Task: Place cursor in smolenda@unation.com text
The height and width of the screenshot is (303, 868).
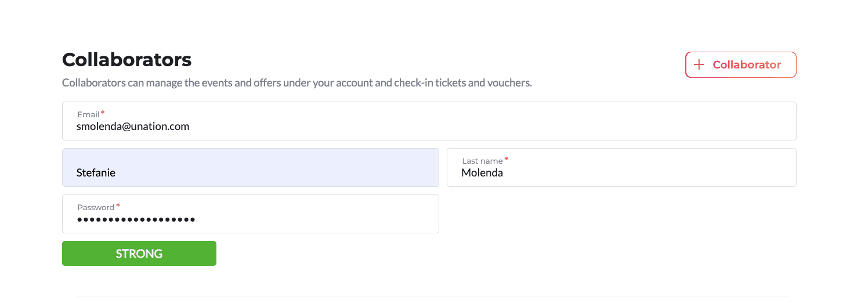Action: [133, 126]
